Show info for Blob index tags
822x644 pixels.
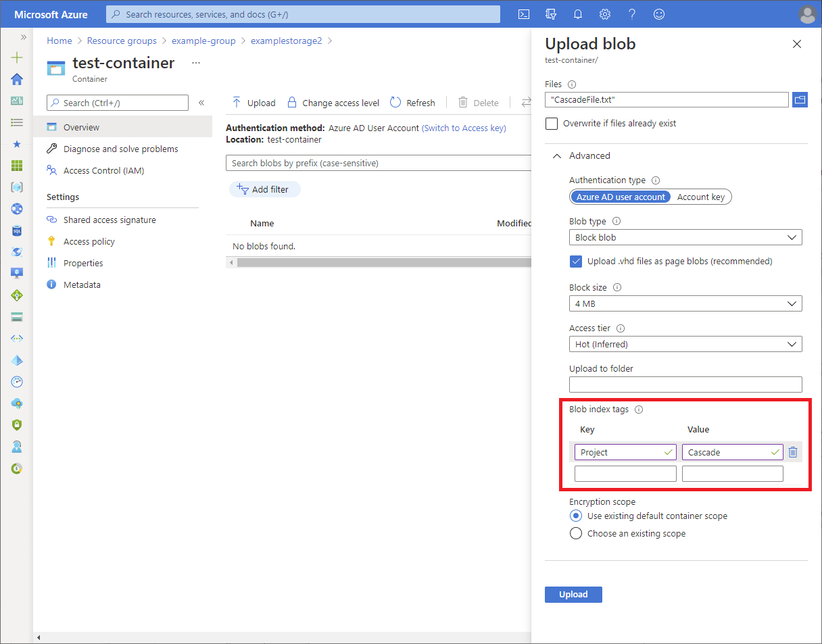(639, 410)
